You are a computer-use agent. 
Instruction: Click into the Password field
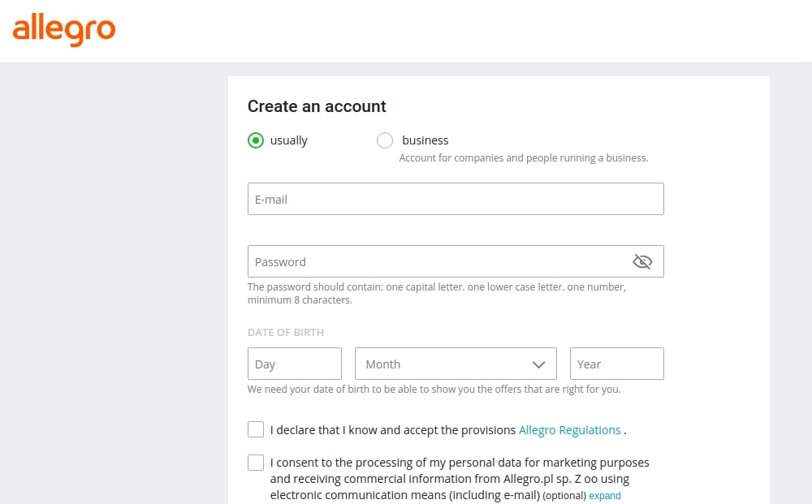438,261
